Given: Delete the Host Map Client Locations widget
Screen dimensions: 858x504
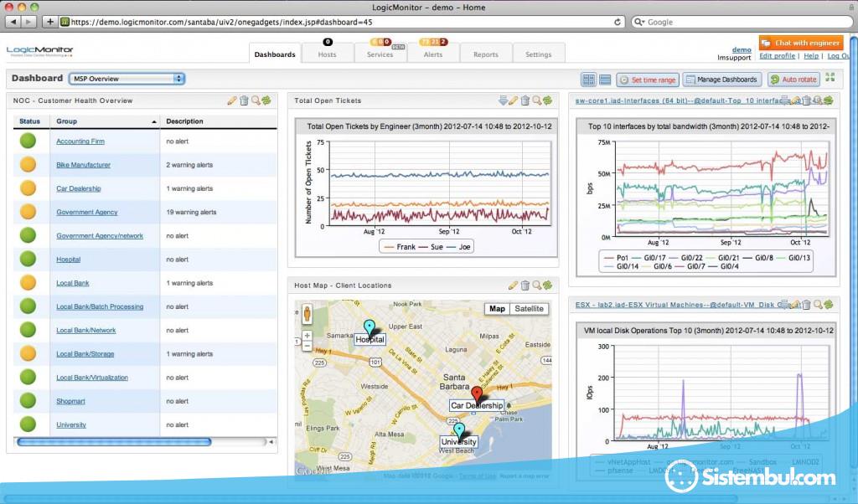Looking at the screenshot, I should 525,285.
